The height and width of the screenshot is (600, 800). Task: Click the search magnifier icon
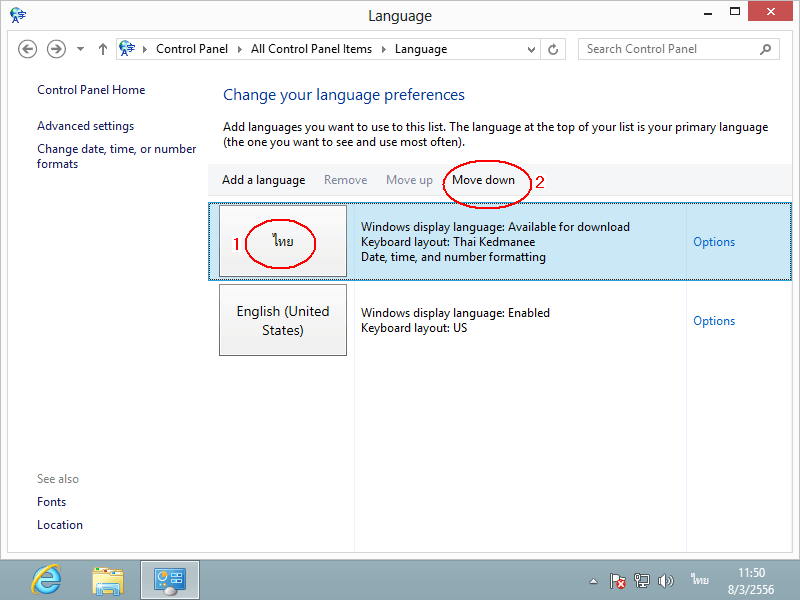[765, 49]
